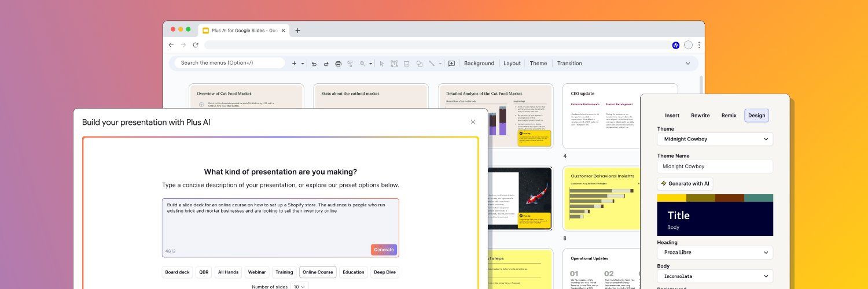Click the Theme Name input field
The height and width of the screenshot is (289, 868).
tap(715, 166)
